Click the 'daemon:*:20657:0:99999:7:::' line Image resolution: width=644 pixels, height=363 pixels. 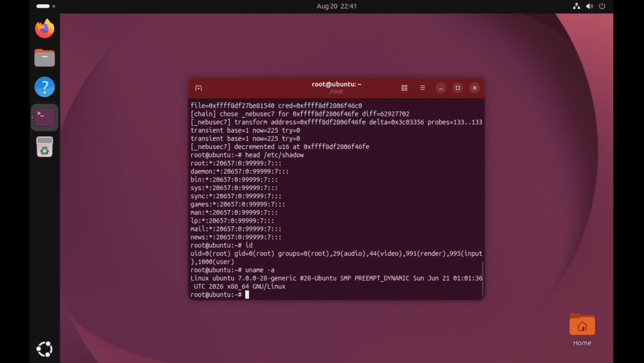click(x=240, y=171)
